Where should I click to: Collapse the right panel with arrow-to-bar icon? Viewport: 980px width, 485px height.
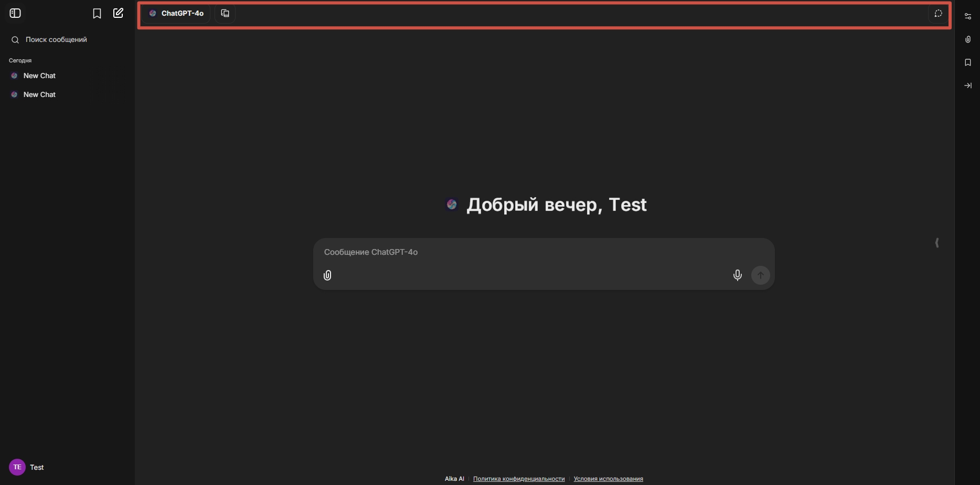968,85
